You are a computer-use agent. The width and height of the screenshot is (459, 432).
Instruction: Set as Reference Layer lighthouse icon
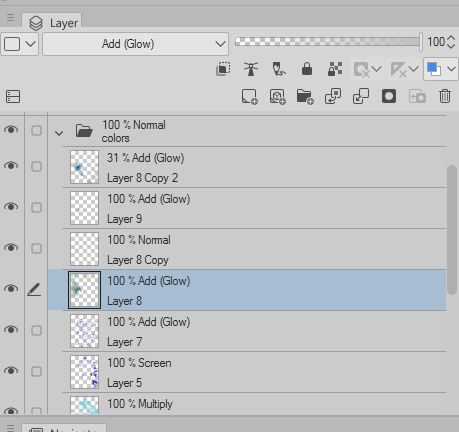click(x=251, y=69)
